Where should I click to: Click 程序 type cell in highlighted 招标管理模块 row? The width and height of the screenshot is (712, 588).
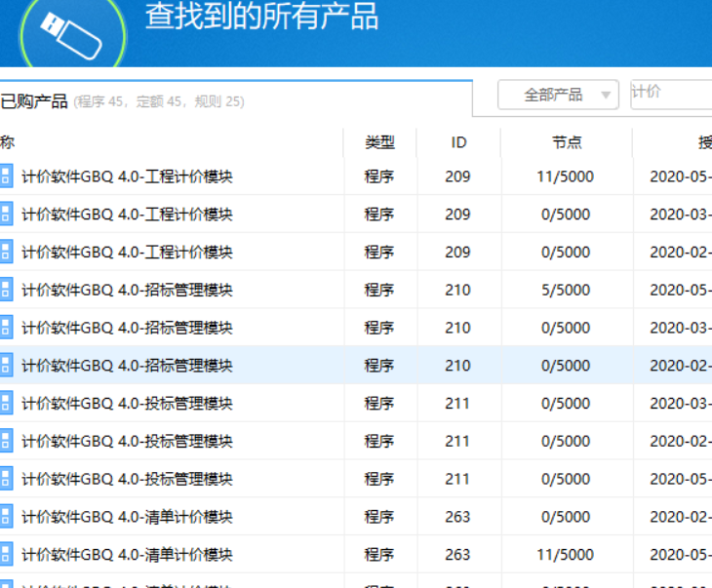[x=379, y=365]
